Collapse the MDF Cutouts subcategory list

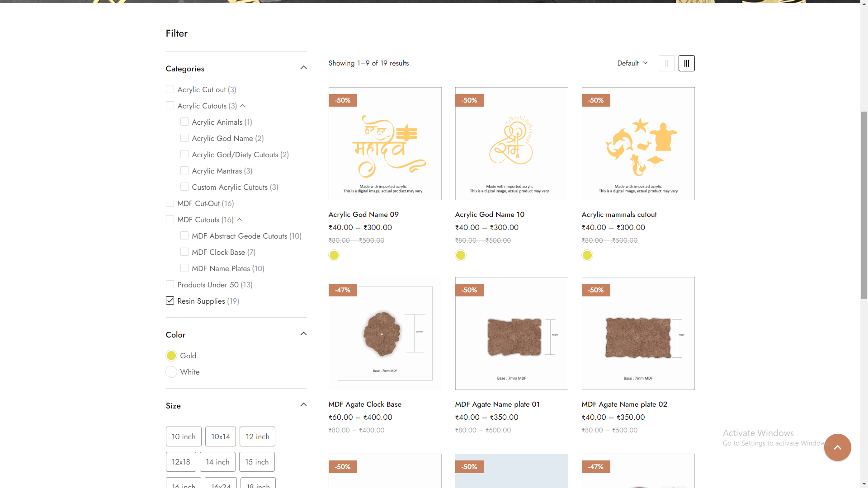tap(240, 220)
